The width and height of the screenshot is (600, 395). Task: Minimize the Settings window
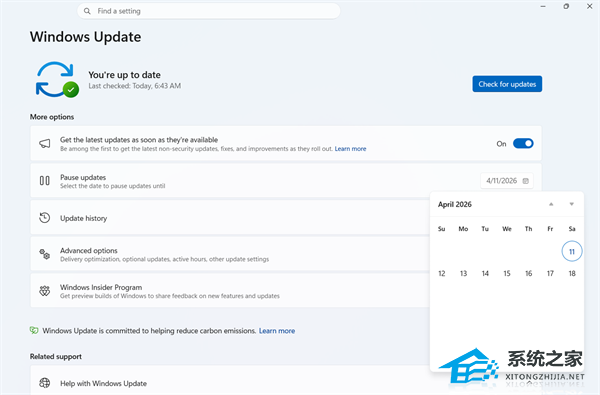543,7
